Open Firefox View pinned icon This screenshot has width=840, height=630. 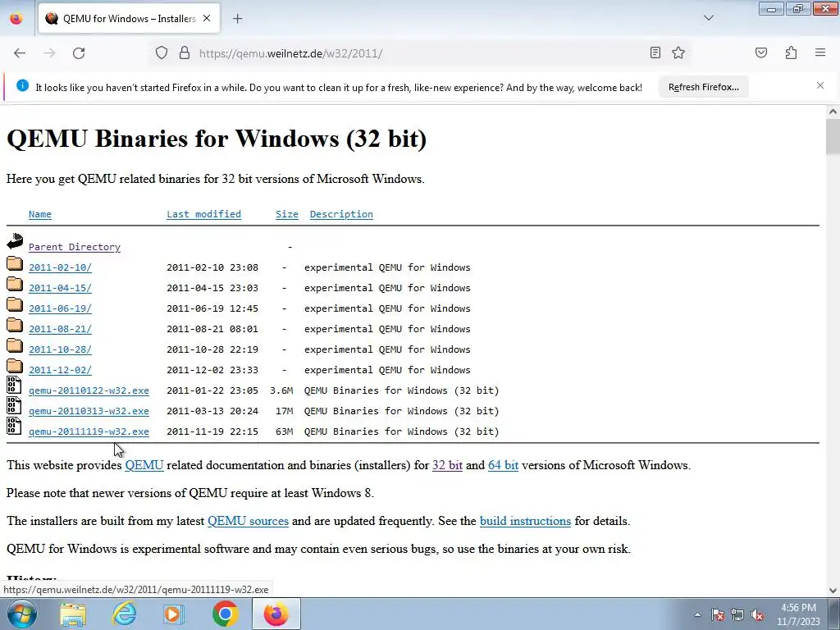[16, 19]
